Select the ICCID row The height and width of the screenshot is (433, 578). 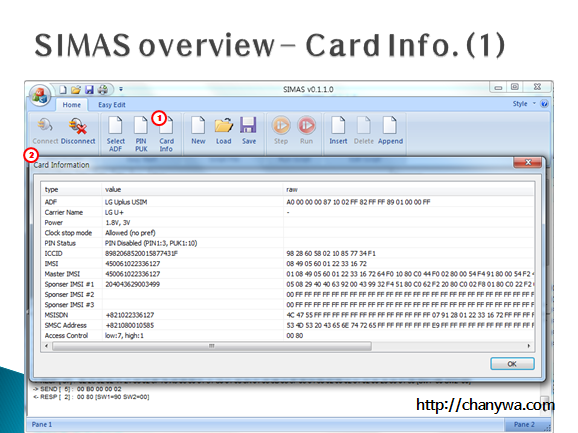[288, 254]
